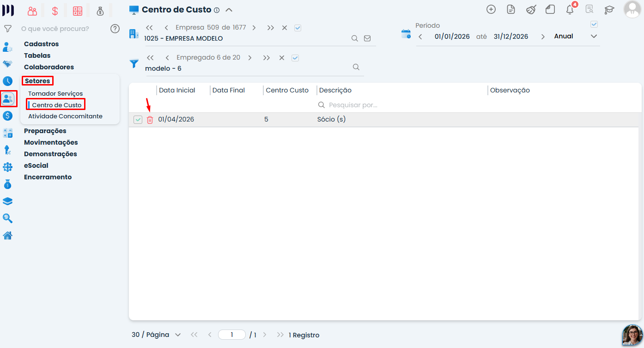Click the plus add-new icon in top toolbar
Screen dimensions: 644x348
tap(491, 9)
